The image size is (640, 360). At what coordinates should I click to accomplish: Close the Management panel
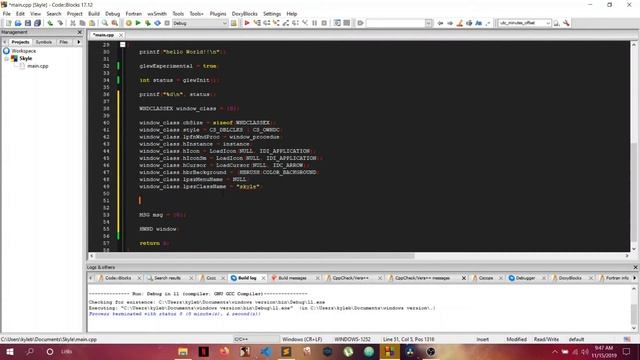(x=80, y=32)
